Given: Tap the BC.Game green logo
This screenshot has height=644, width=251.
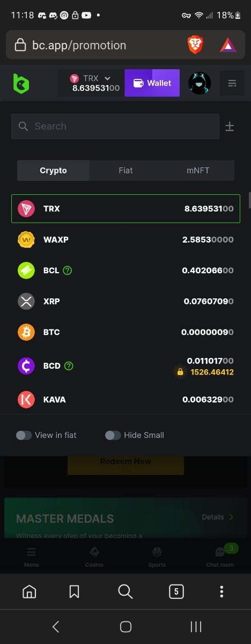Looking at the screenshot, I should click(21, 83).
